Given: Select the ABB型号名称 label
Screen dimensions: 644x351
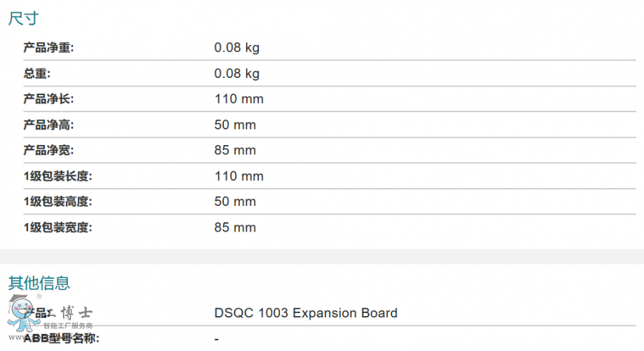Looking at the screenshot, I should tap(62, 339).
